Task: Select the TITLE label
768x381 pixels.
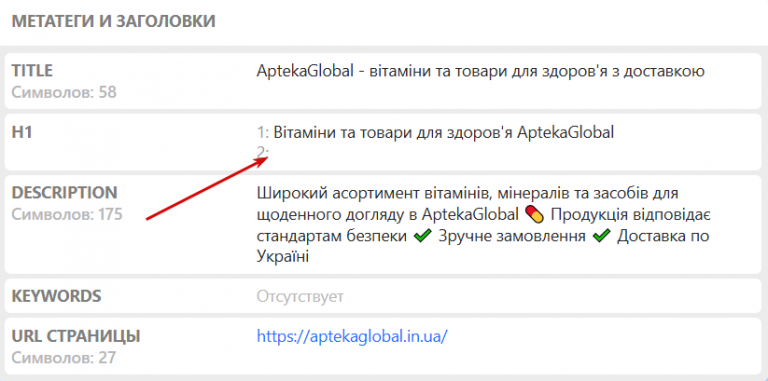Action: (32, 71)
